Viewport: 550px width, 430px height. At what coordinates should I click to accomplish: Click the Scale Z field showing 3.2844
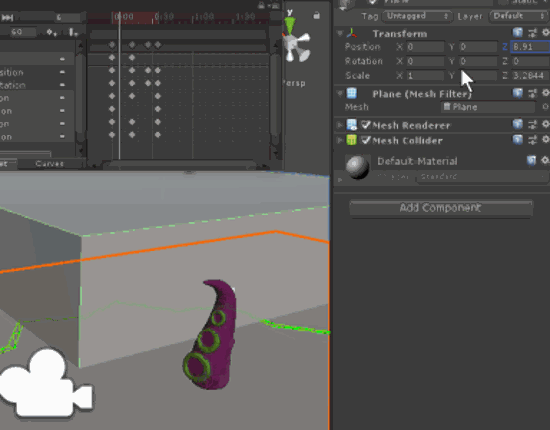530,75
